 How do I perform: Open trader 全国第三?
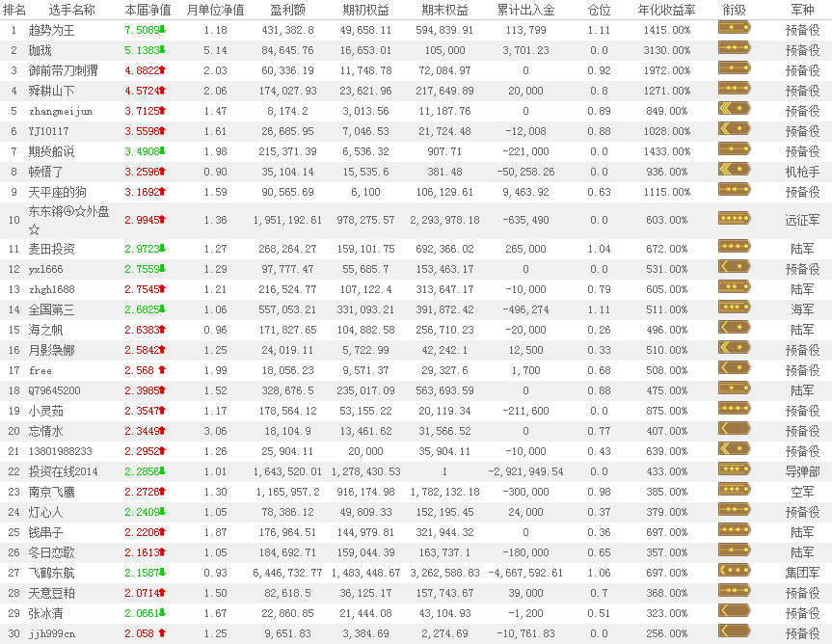(x=51, y=309)
